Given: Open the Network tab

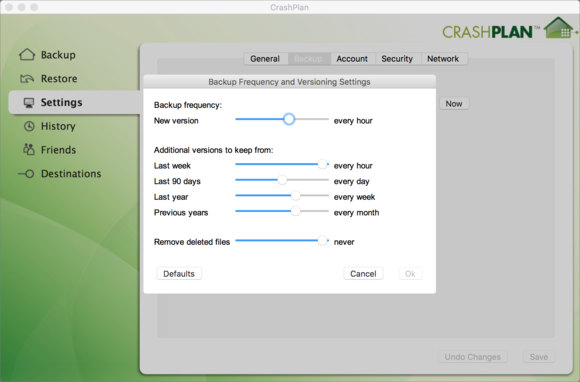Looking at the screenshot, I should pos(443,59).
